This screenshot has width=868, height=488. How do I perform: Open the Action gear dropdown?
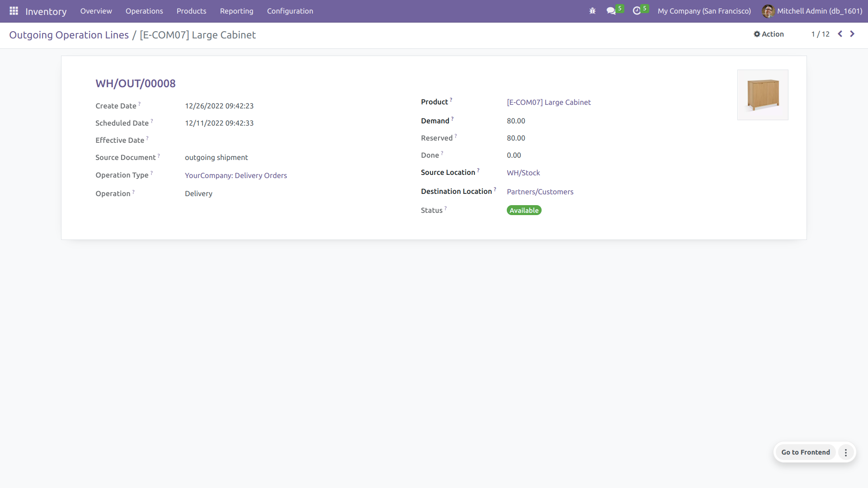pos(769,34)
